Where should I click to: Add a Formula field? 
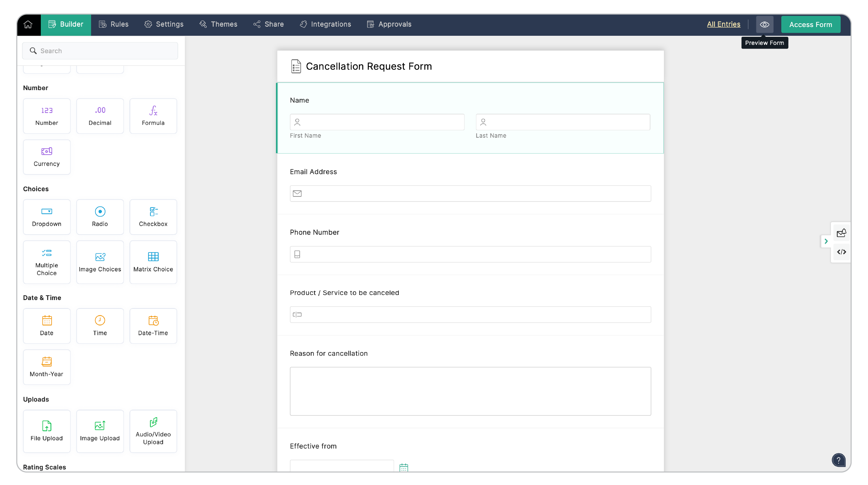[x=153, y=116]
